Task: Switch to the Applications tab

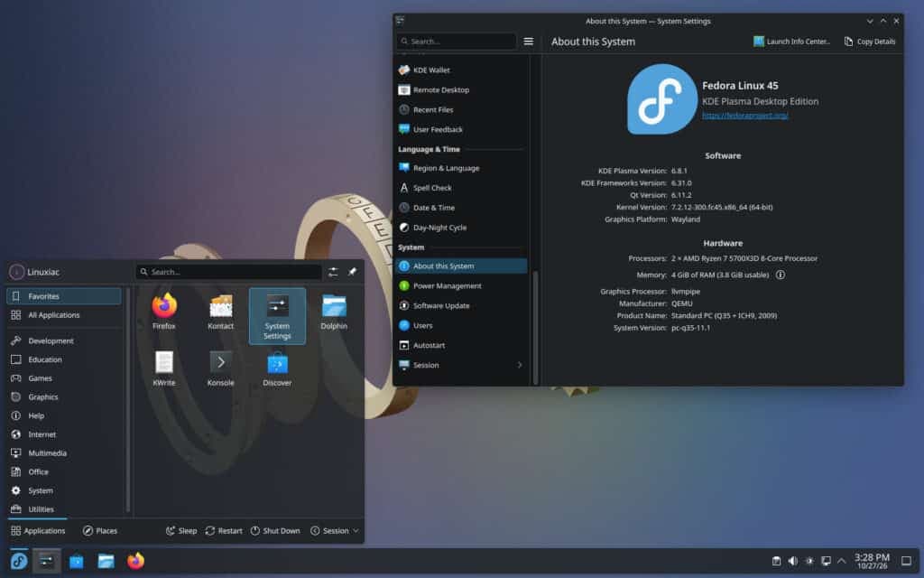Action: [x=38, y=531]
